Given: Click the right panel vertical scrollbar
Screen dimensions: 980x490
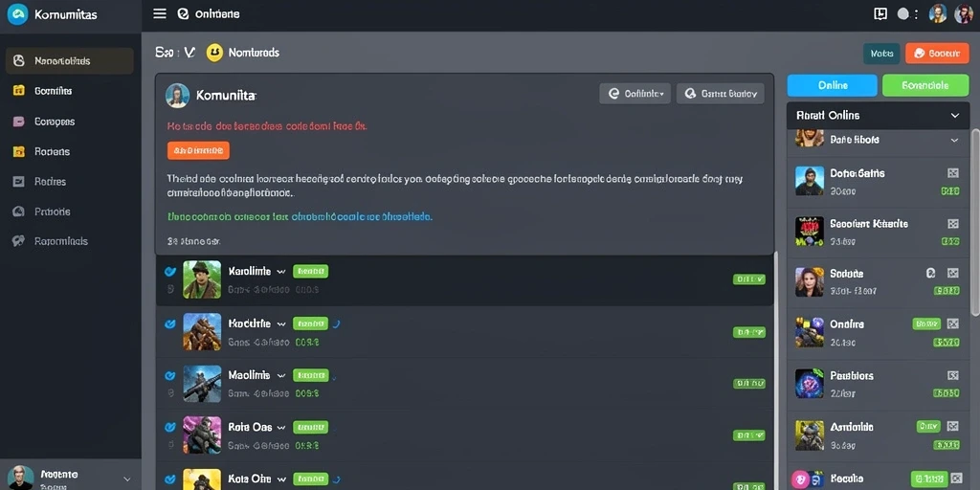Looking at the screenshot, I should pos(975,222).
